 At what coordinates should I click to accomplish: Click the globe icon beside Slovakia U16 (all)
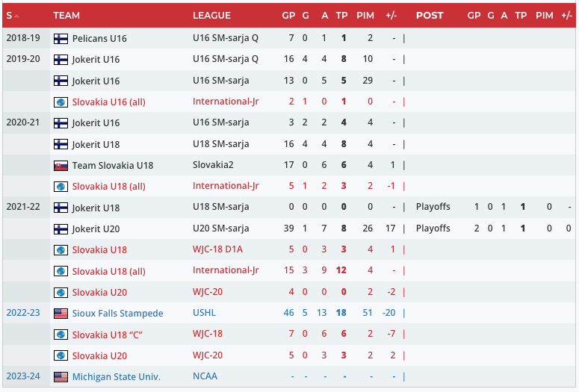(x=61, y=102)
